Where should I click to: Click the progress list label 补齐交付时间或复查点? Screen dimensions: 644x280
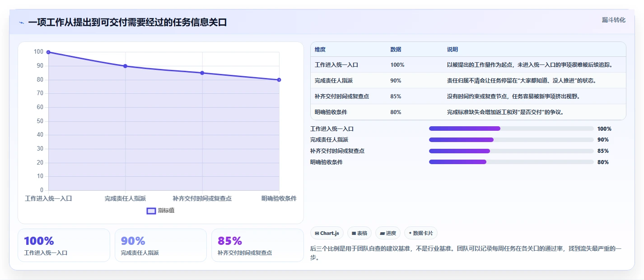(337, 151)
